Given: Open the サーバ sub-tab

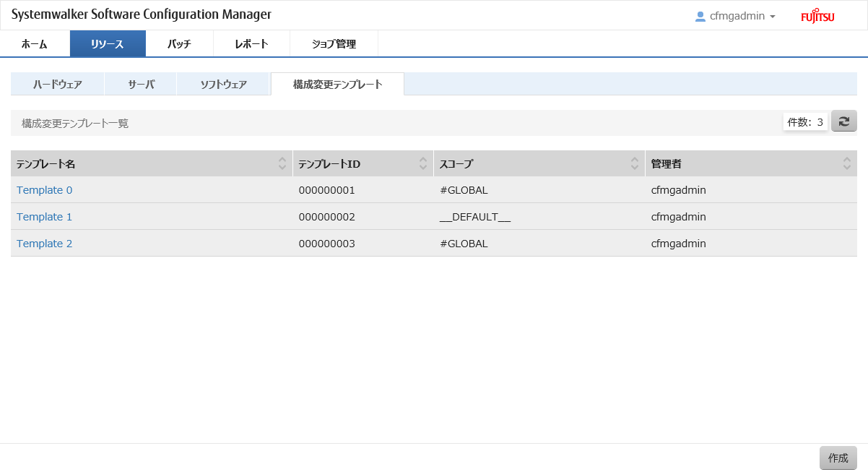Looking at the screenshot, I should [141, 84].
